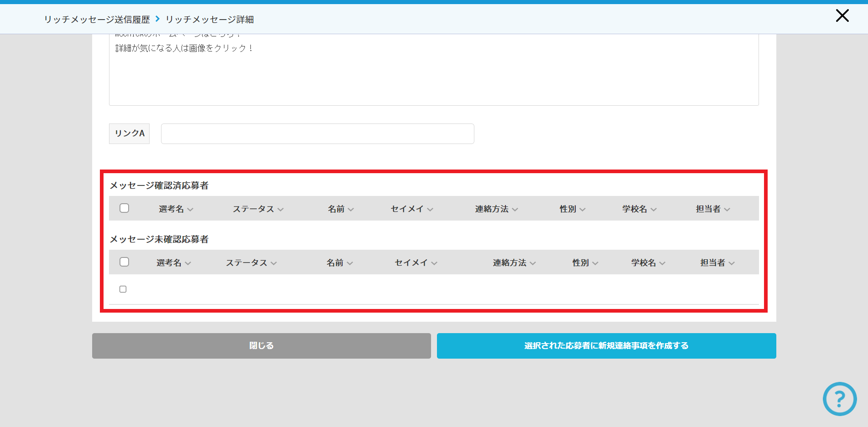Sort unconfirmed list by ステータス column
Viewport: 868px width, 427px height.
coord(251,263)
